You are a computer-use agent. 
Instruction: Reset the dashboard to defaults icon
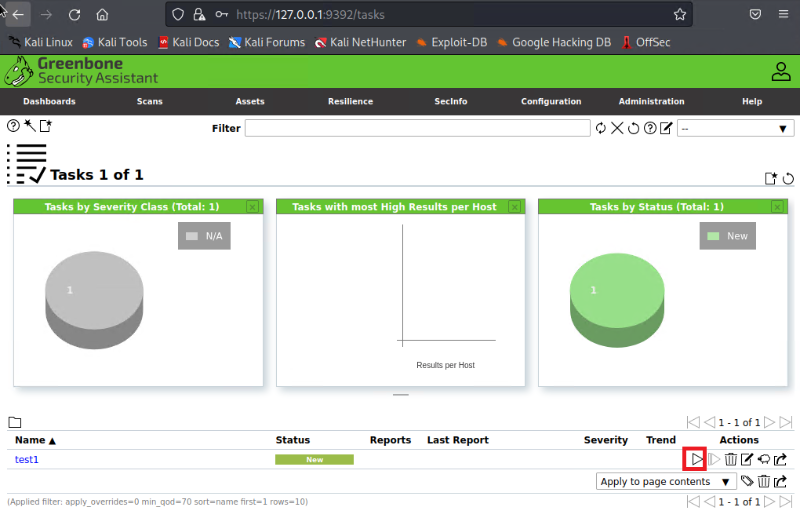[x=788, y=178]
